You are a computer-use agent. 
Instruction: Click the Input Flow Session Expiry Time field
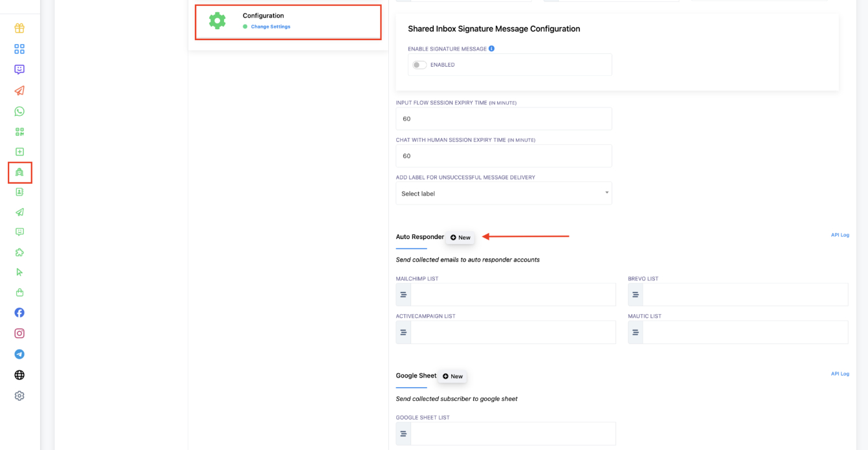tap(504, 119)
